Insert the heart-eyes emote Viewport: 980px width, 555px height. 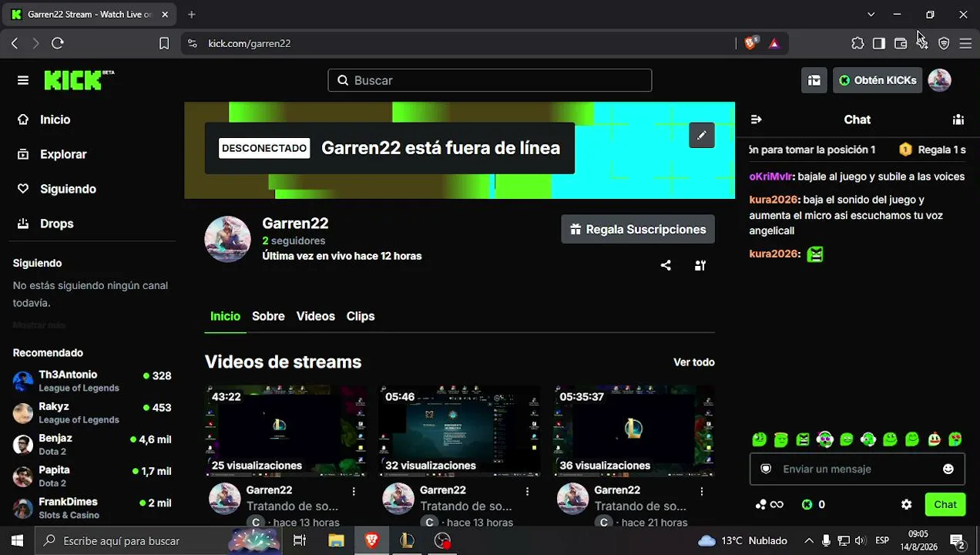click(955, 439)
